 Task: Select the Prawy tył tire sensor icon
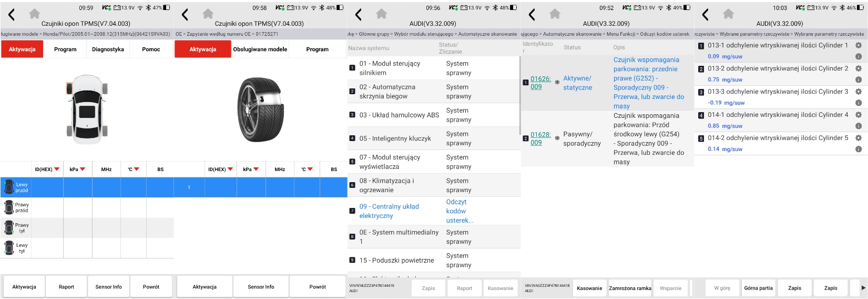pyautogui.click(x=9, y=227)
